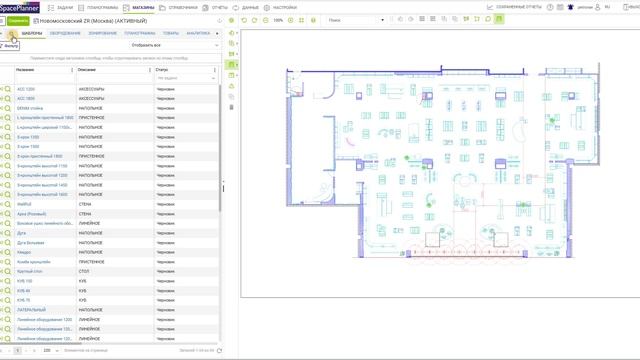Click the redo arrow icon
This screenshot has width=640, height=360.
(x=255, y=20)
